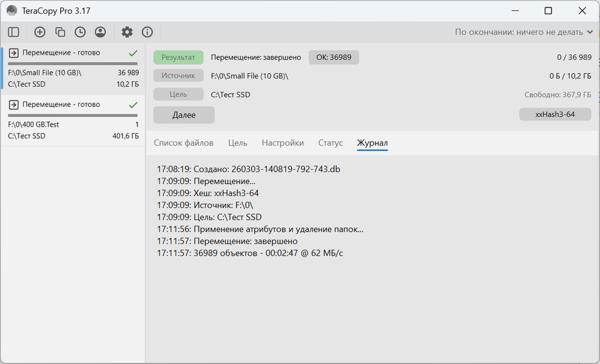The width and height of the screenshot is (600, 364).
Task: Click destination path 'C:\Тест SSD' in header
Action: click(x=231, y=94)
